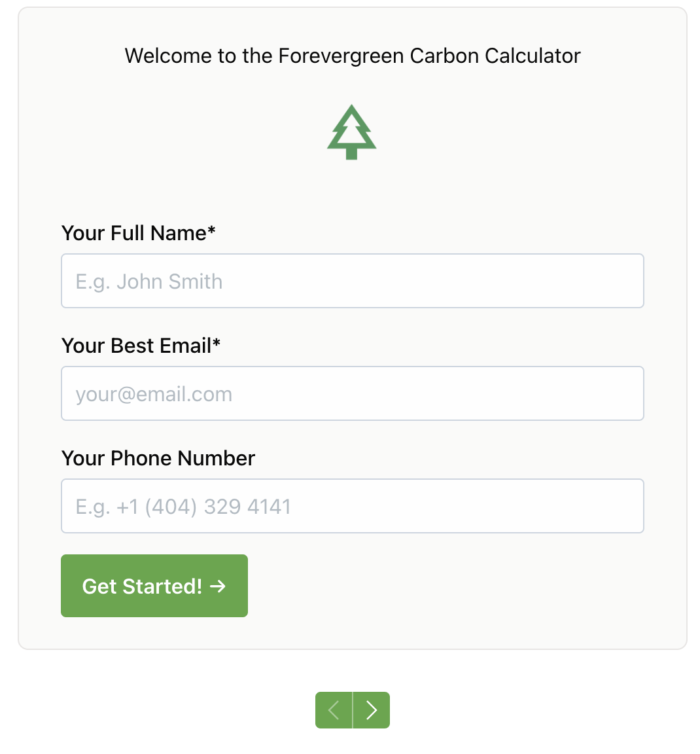Click the asterisk next to Full Name
This screenshot has width=700, height=754.
coord(211,231)
